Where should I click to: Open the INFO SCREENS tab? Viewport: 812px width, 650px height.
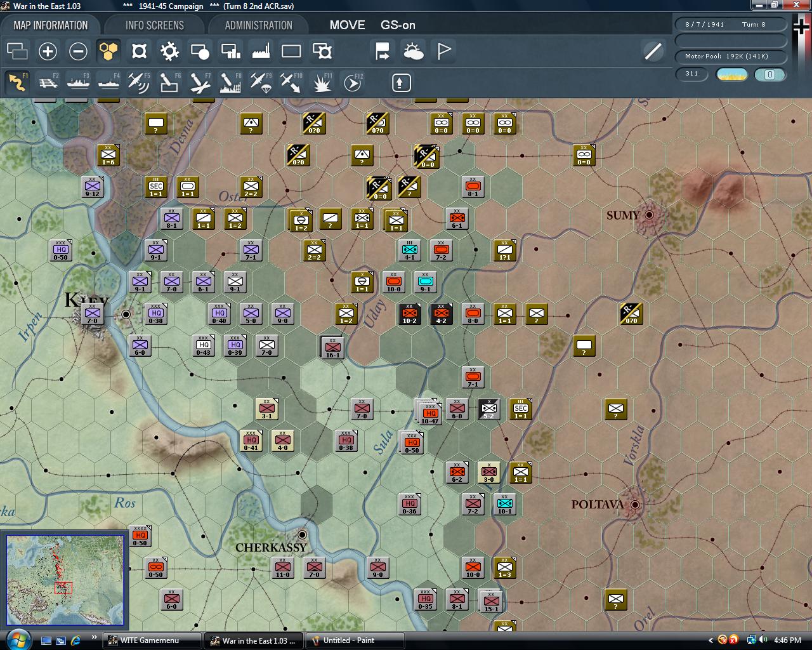155,25
